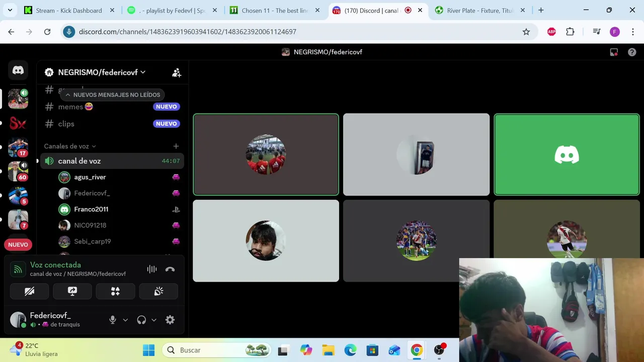Toggle microphone permission icon in address bar
Viewport: 644px width, 362px height.
click(69, 32)
